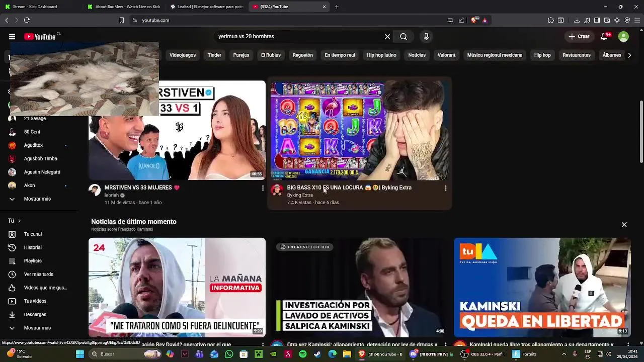The image size is (644, 362).
Task: Open Agustin Nelegatti subscription channel
Action: tap(42, 172)
